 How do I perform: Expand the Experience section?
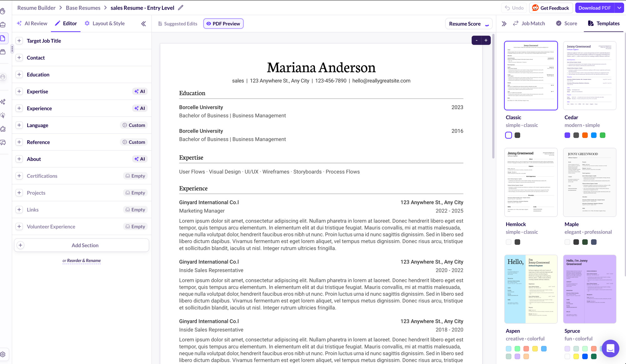point(19,108)
